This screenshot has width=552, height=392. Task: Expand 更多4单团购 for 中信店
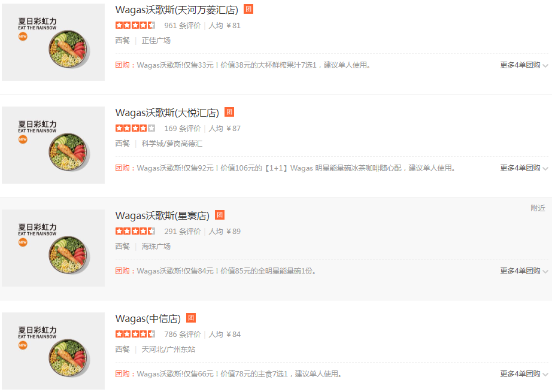(x=524, y=373)
